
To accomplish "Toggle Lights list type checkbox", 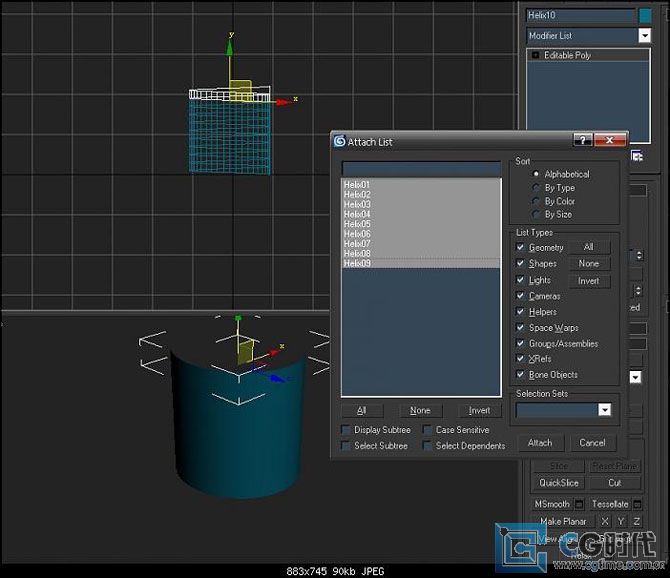I will 520,280.
